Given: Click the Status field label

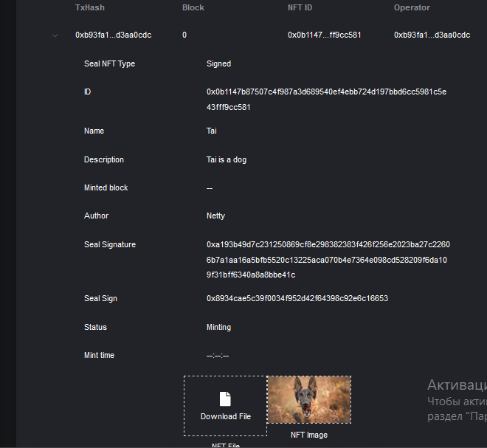Looking at the screenshot, I should (95, 327).
